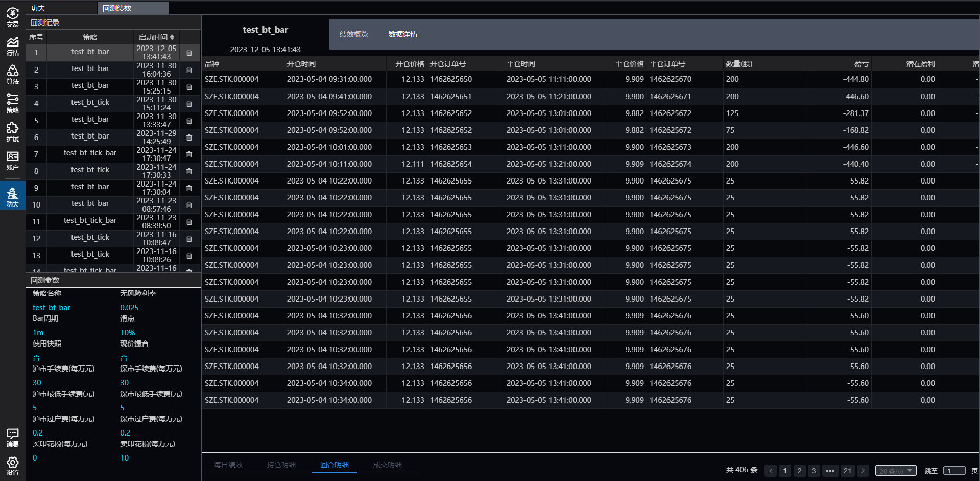980x481 pixels.
Task: Open the 绩效概览 tab
Action: (354, 34)
